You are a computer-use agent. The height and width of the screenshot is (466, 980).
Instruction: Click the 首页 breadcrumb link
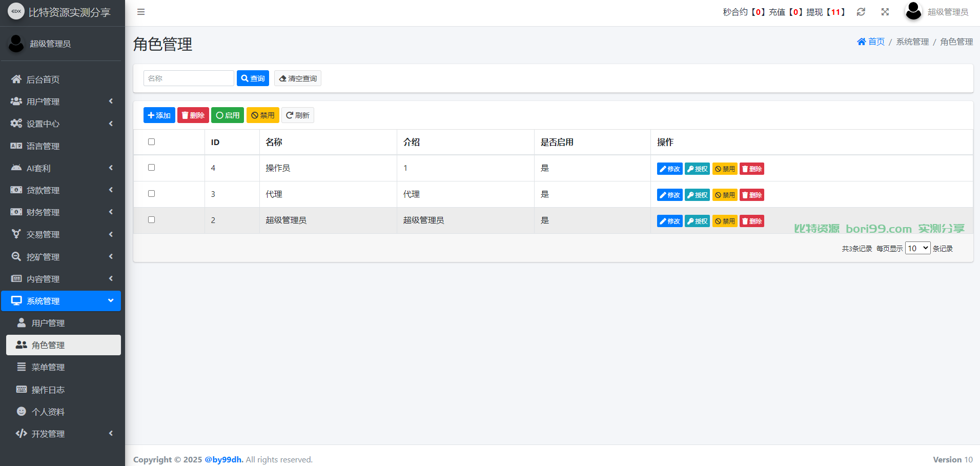point(876,42)
